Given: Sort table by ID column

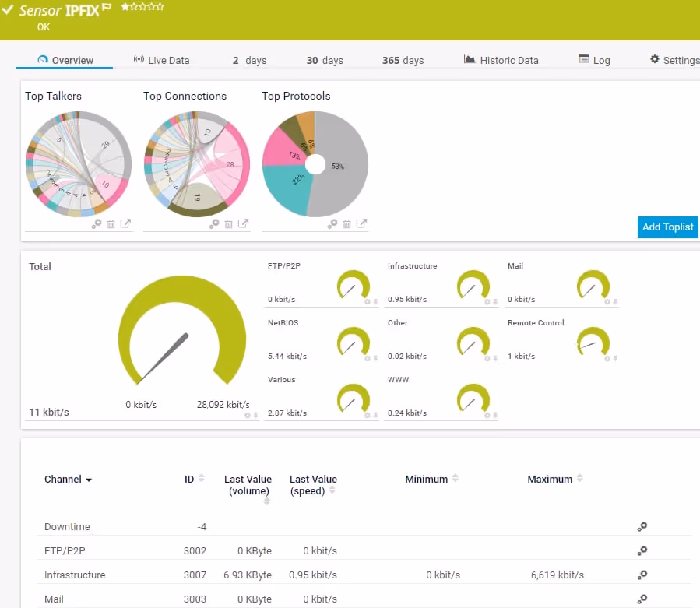Looking at the screenshot, I should tap(202, 479).
